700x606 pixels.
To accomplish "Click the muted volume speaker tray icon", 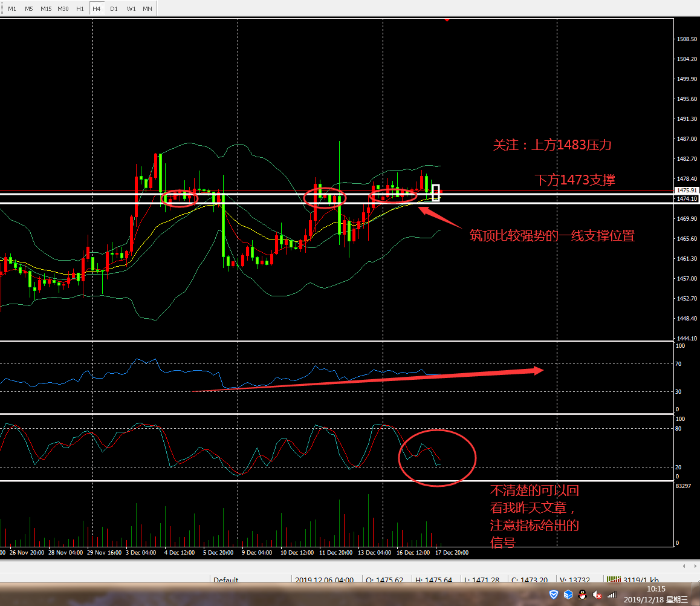I will 597,595.
